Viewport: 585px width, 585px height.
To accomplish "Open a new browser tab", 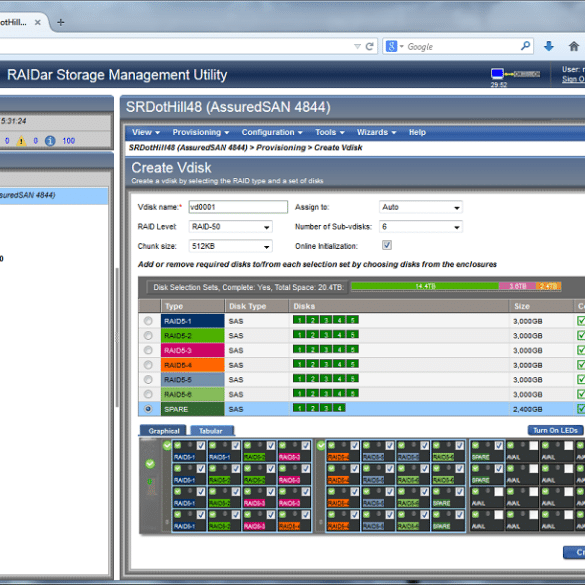I will coord(61,22).
